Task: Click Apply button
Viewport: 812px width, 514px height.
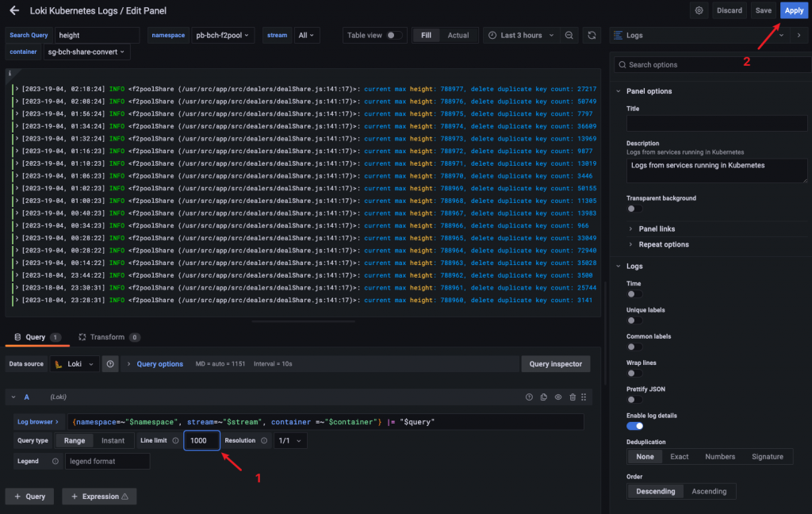Action: pos(794,10)
